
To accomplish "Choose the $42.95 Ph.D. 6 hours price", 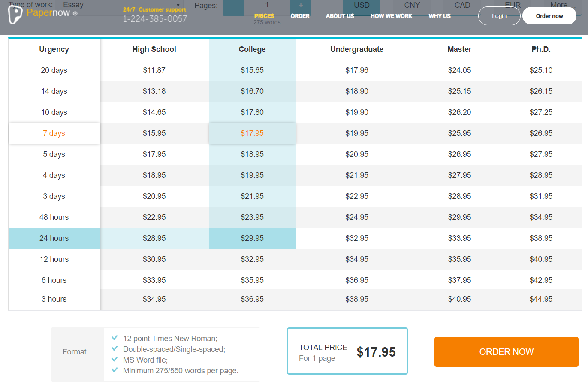I will click(541, 280).
